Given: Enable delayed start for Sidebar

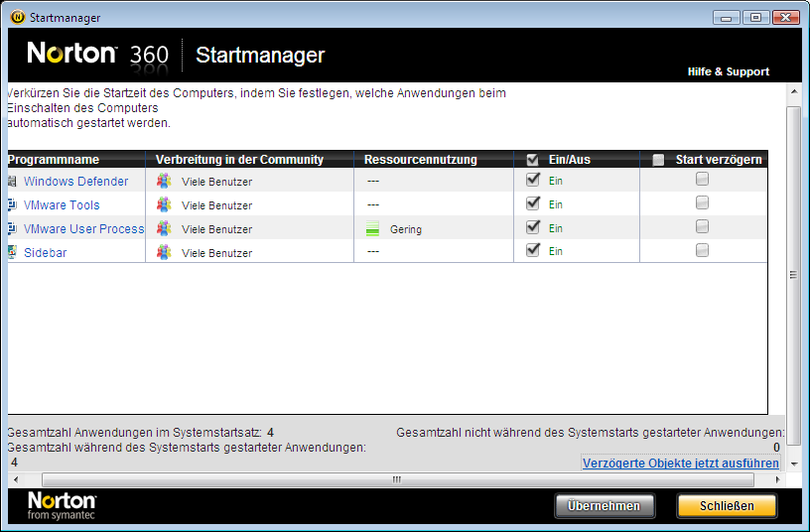Looking at the screenshot, I should [x=702, y=250].
